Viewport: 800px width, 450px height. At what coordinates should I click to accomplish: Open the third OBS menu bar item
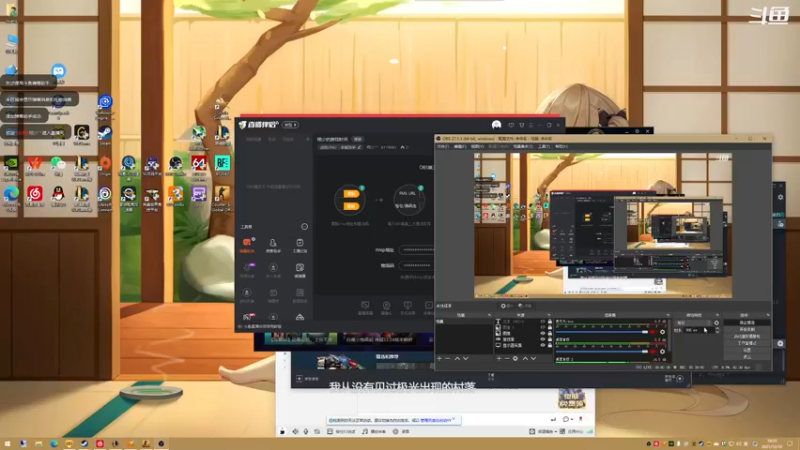(477, 146)
